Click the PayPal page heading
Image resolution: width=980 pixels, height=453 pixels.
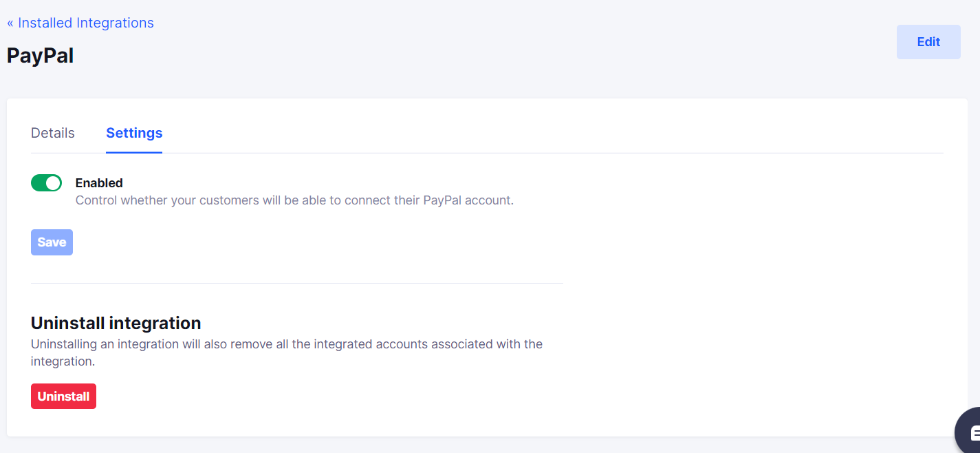coord(40,56)
